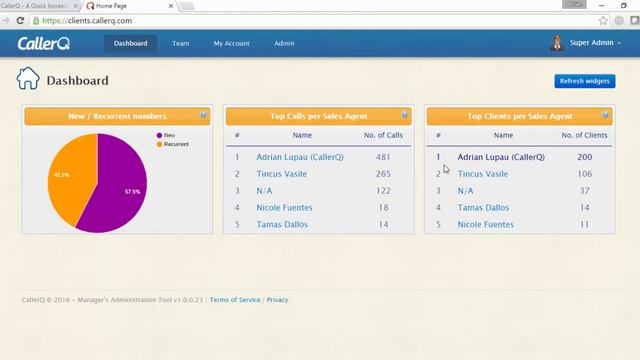Screen dimensions: 640x360
Task: Open N/A entry in Top Clients table
Action: pyautogui.click(x=465, y=191)
